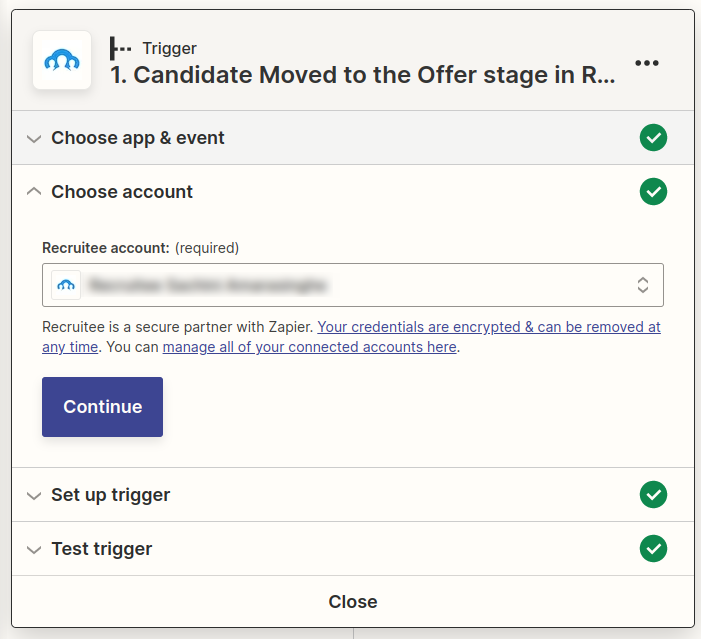Open the credentials are encrypted link

coord(488,327)
